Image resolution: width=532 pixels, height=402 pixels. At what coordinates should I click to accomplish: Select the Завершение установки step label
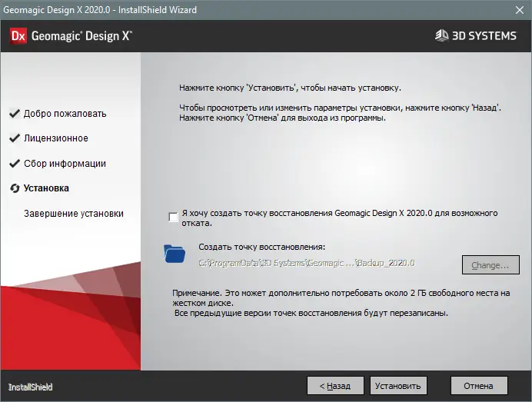pyautogui.click(x=74, y=214)
